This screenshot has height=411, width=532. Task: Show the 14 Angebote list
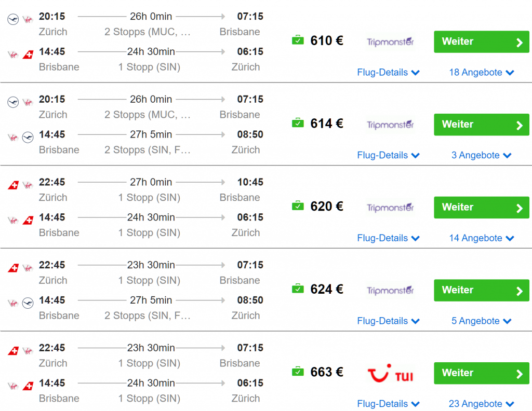click(x=481, y=238)
